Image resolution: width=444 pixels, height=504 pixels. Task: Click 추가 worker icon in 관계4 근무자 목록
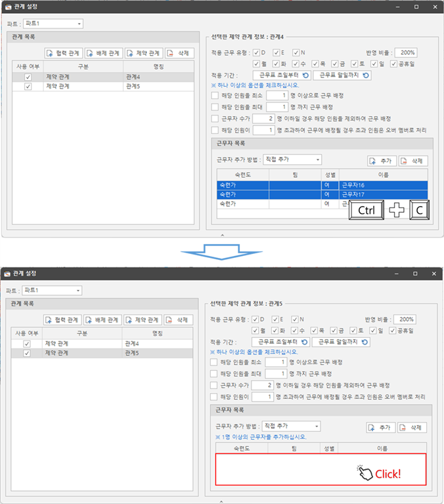pyautogui.click(x=374, y=161)
